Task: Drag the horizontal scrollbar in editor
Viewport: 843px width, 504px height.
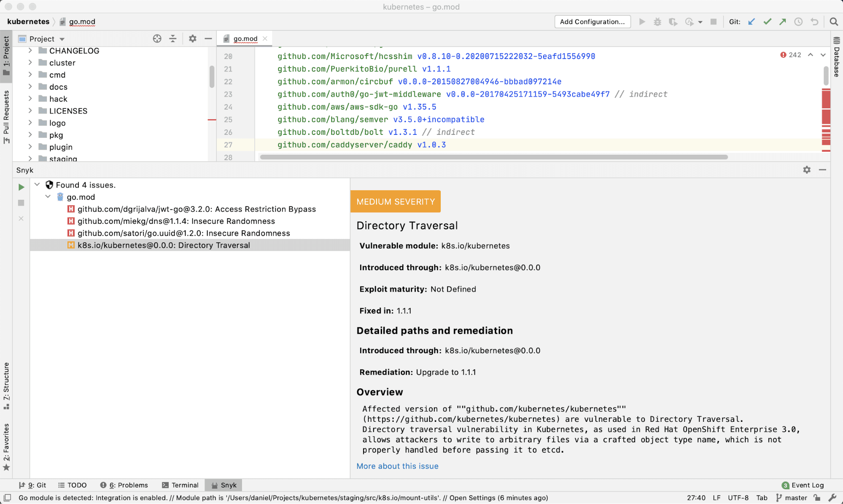Action: (493, 157)
